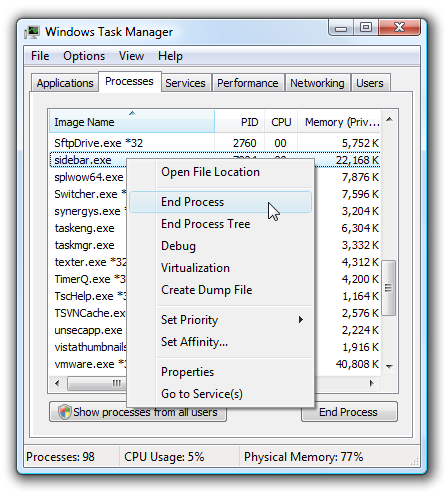
Task: Choose Debug from the context menu
Action: coord(220,246)
